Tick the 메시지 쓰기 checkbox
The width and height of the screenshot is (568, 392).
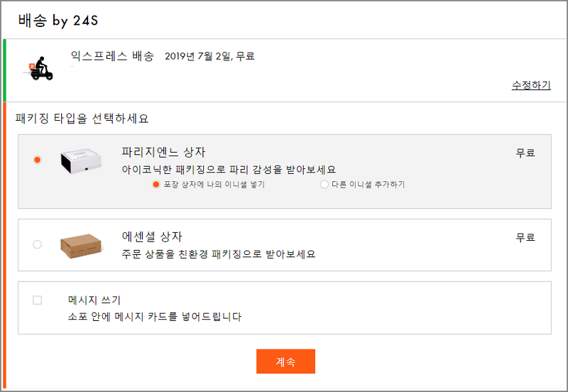click(38, 300)
